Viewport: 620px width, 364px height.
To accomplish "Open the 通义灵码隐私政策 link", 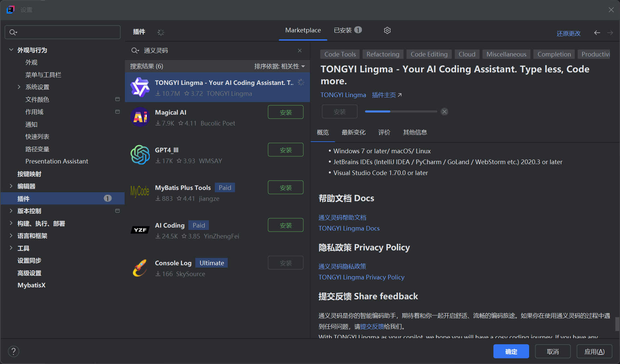I will click(x=342, y=267).
